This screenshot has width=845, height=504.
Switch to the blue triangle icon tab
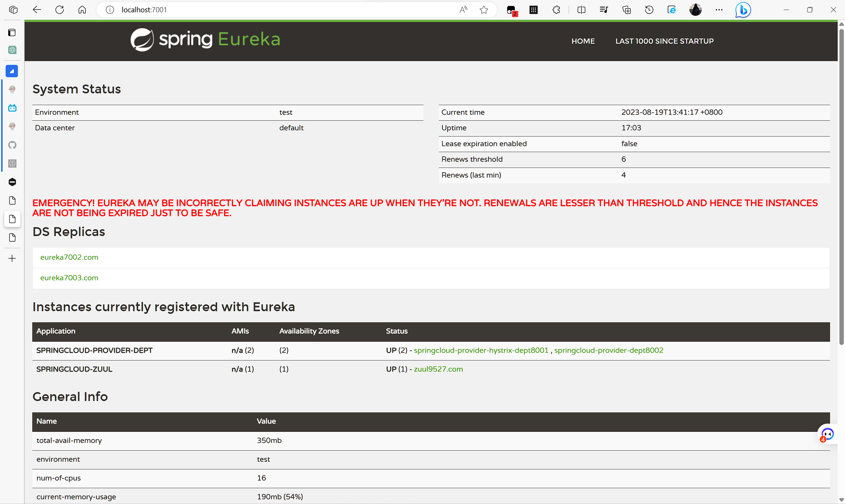[x=12, y=71]
